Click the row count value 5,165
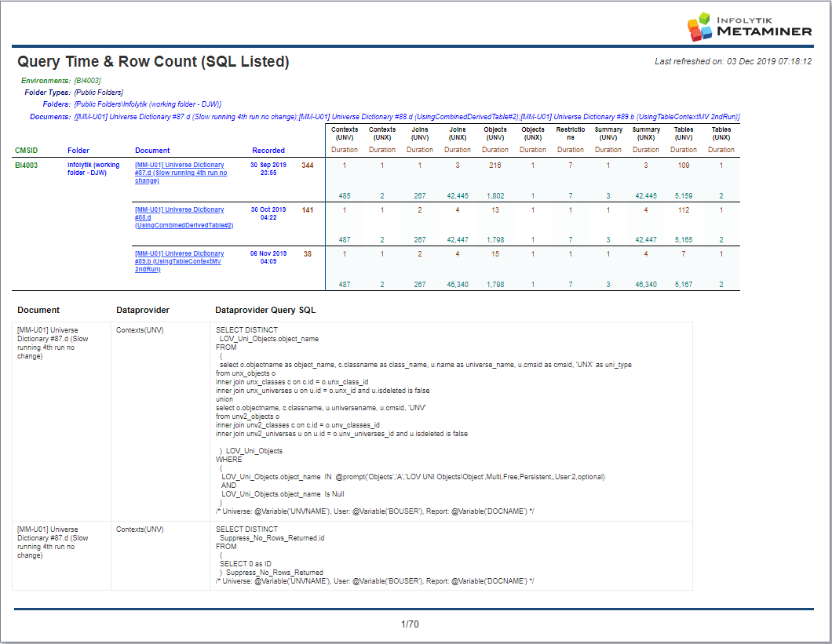Screen dimensions: 832x644 click(684, 240)
